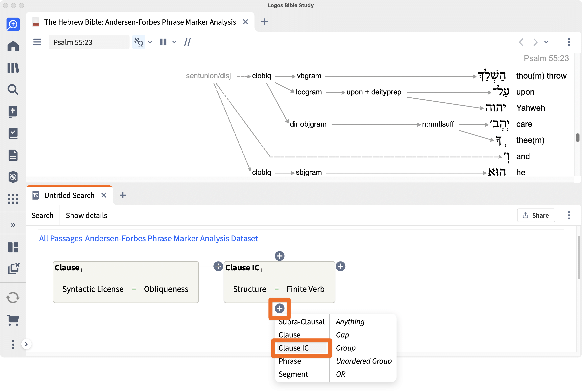Screen dimensions: 582x392
Task: Toggle the inline search icon in the toolbar
Action: click(x=138, y=42)
